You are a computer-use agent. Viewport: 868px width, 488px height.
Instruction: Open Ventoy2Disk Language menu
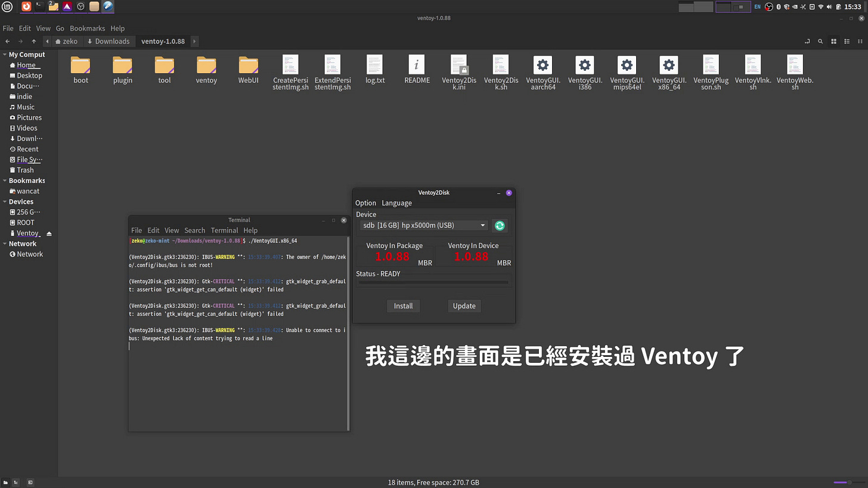(x=396, y=203)
